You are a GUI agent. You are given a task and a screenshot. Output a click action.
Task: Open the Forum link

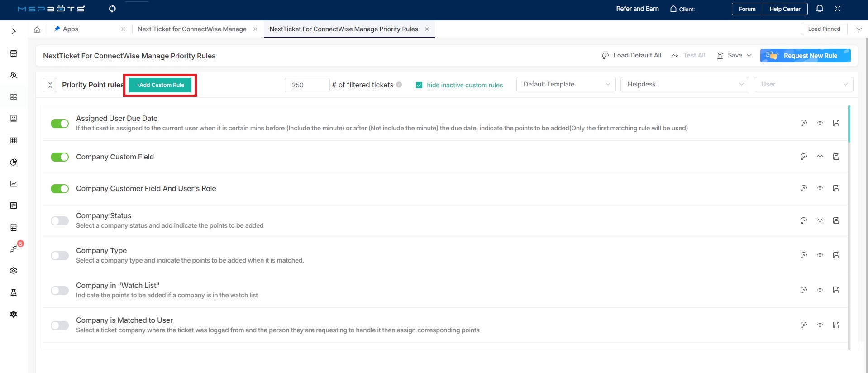[x=747, y=9]
